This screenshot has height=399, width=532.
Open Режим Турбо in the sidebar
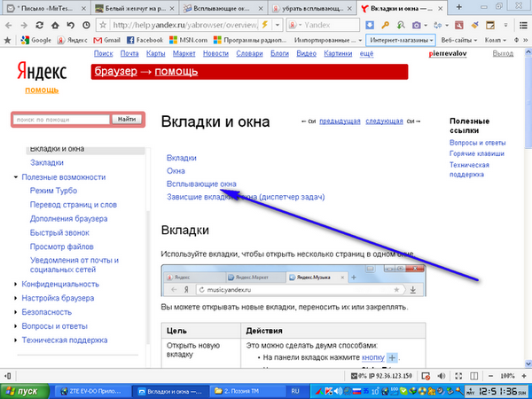pos(53,191)
